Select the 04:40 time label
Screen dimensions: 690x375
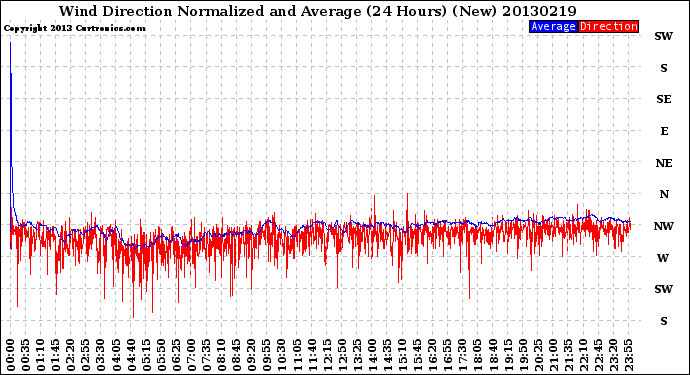coord(131,355)
